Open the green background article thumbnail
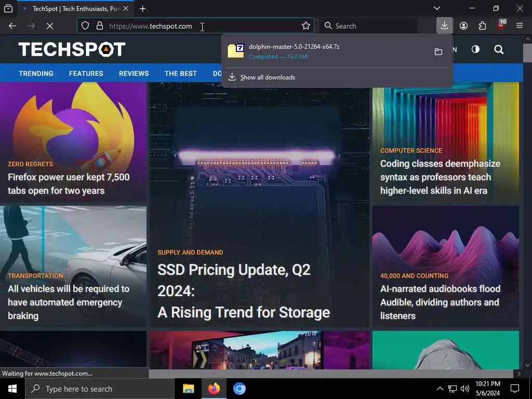The image size is (532, 399). click(445, 350)
